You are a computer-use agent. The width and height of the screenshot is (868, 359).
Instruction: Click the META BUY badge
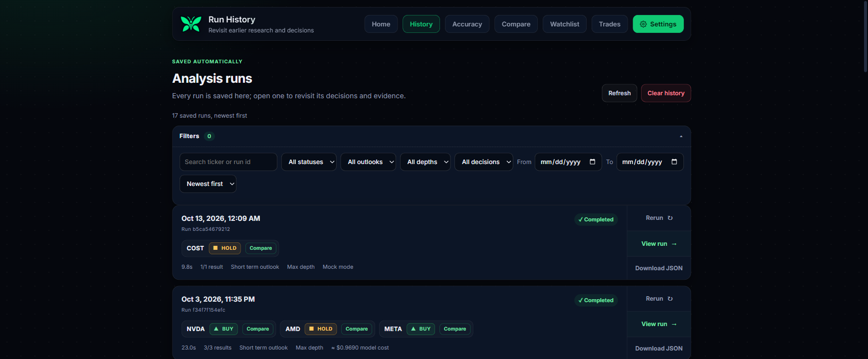click(x=421, y=329)
